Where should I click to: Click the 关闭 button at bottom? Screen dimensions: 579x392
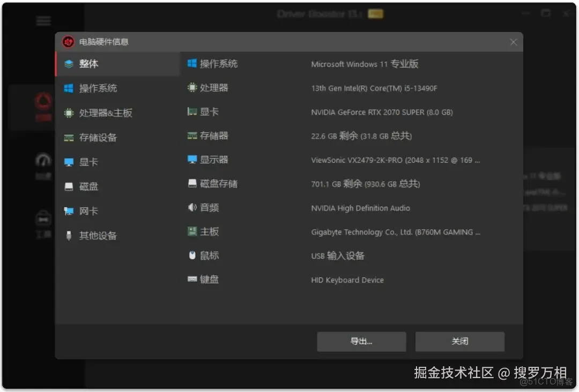(459, 341)
